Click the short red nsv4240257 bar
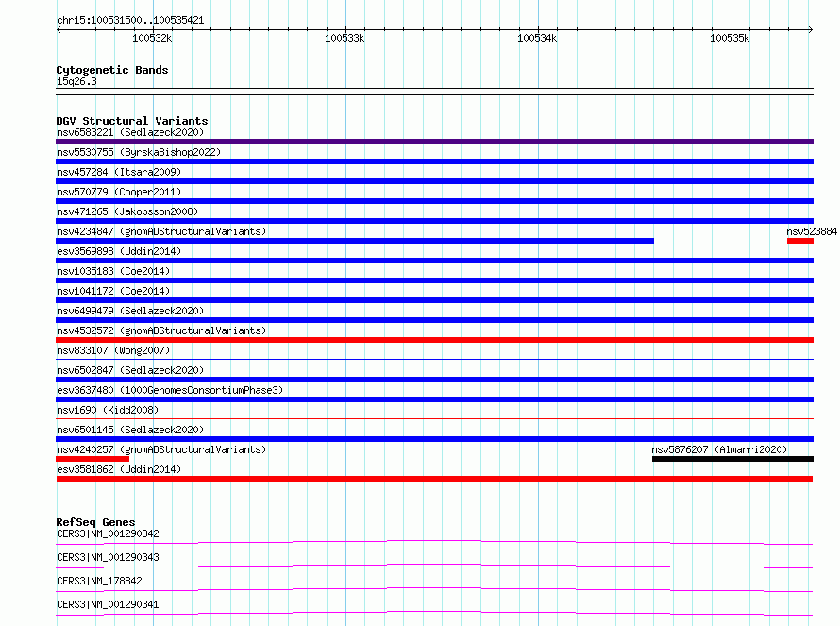The image size is (840, 626). [x=92, y=459]
